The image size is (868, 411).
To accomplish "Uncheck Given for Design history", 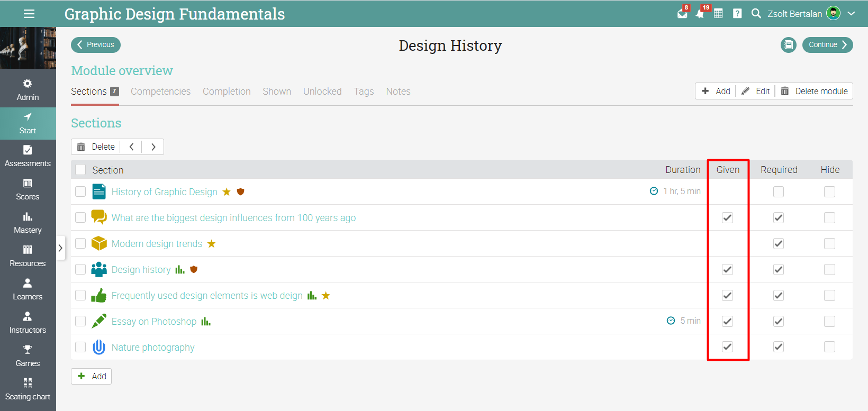I will tap(728, 269).
